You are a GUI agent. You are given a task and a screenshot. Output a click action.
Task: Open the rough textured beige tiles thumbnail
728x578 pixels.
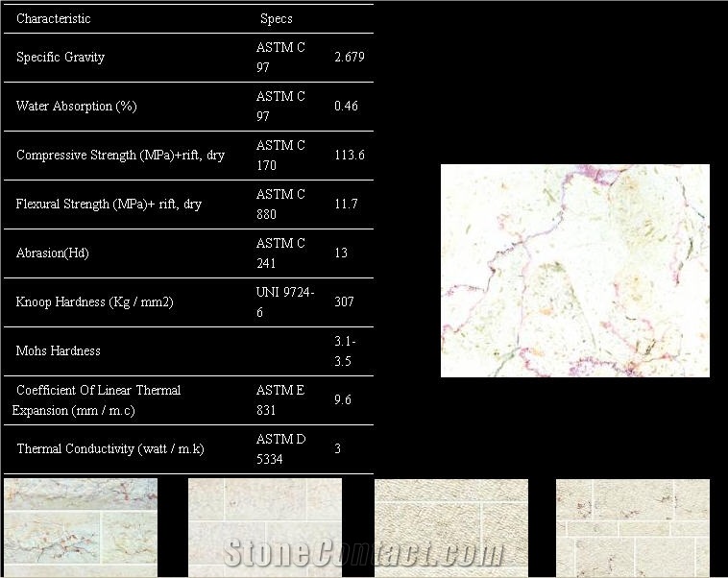coord(451,528)
